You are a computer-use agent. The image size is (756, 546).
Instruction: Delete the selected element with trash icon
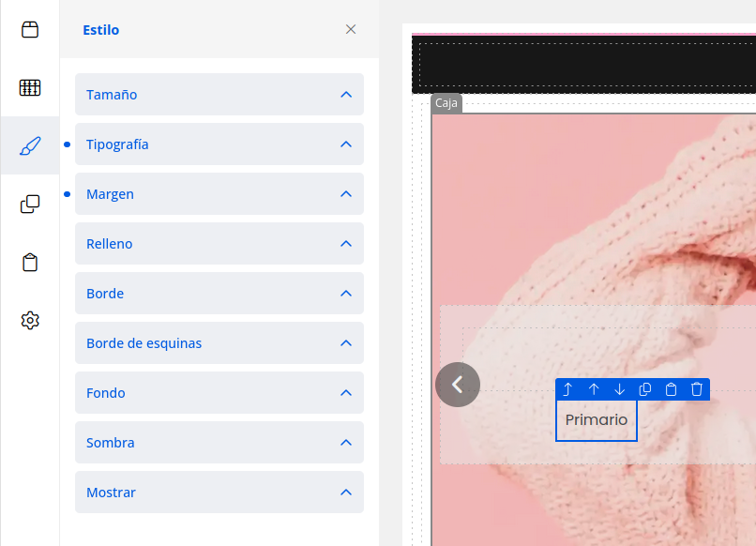tap(697, 389)
